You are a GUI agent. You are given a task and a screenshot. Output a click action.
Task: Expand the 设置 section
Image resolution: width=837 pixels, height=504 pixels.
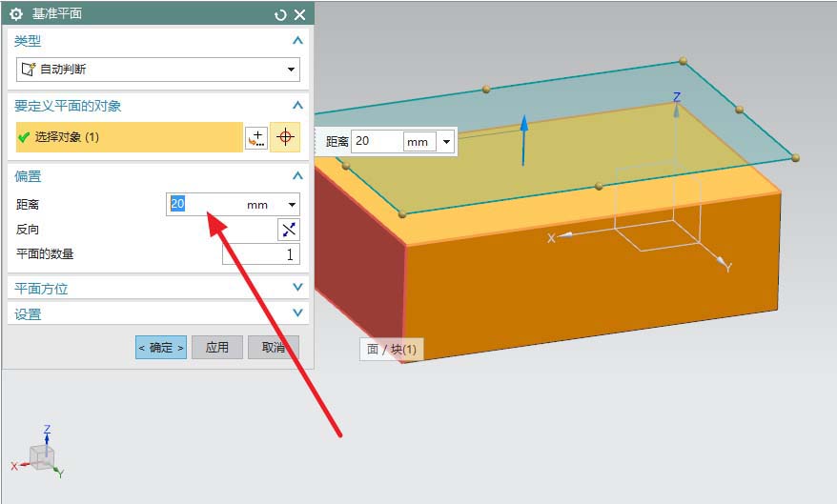click(x=297, y=312)
